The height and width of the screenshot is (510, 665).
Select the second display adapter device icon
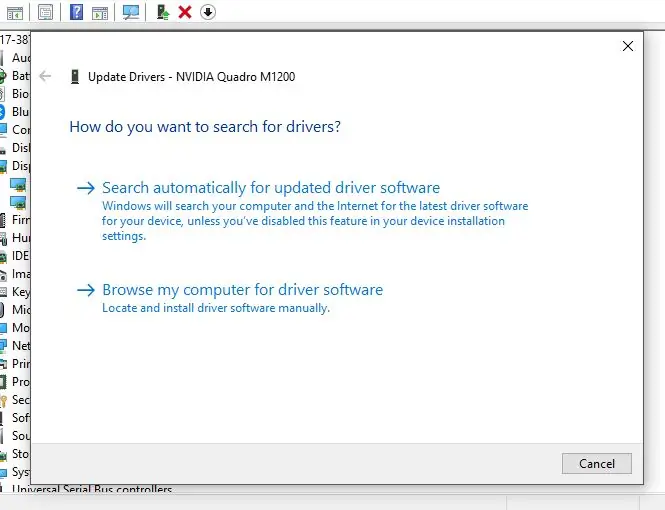18,203
